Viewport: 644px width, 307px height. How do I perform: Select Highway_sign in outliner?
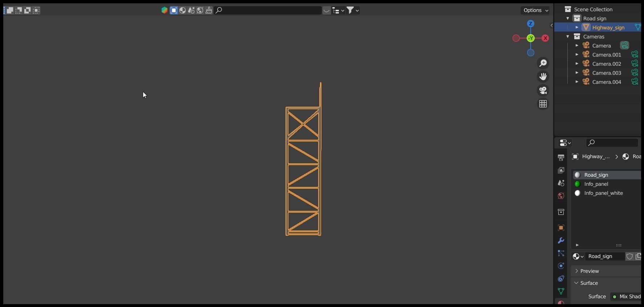pos(608,28)
